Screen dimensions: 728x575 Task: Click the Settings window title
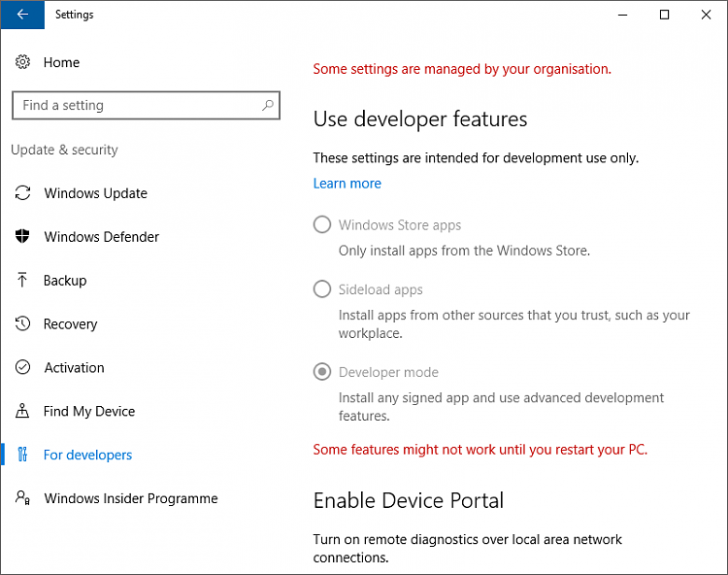coord(75,15)
